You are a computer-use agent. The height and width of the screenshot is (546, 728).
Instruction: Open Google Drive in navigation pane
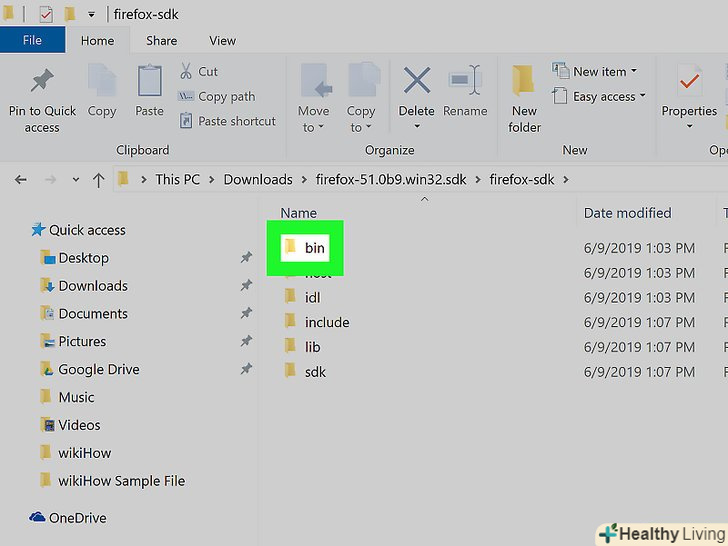(90, 369)
